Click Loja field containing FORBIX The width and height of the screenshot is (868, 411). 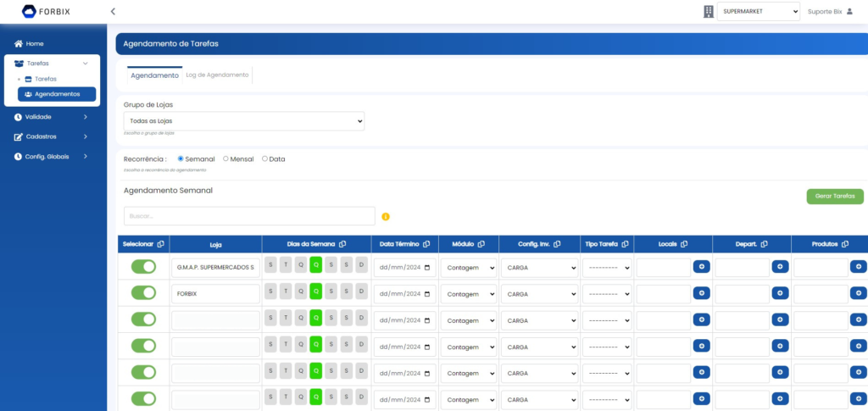tap(215, 294)
